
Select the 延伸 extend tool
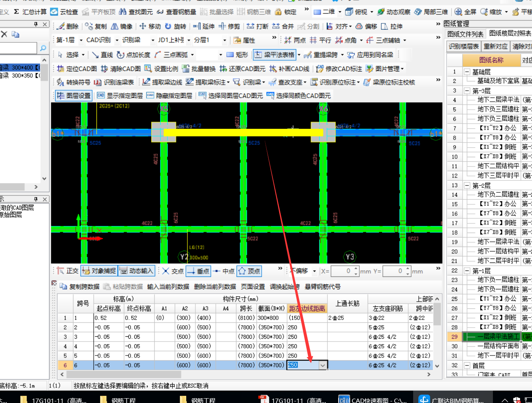click(x=204, y=26)
